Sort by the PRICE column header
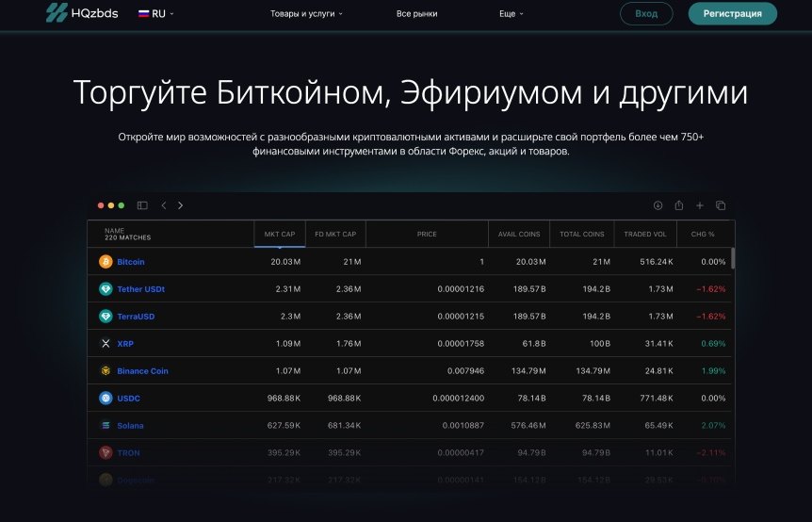Viewport: 812px width, 522px height. [x=428, y=234]
